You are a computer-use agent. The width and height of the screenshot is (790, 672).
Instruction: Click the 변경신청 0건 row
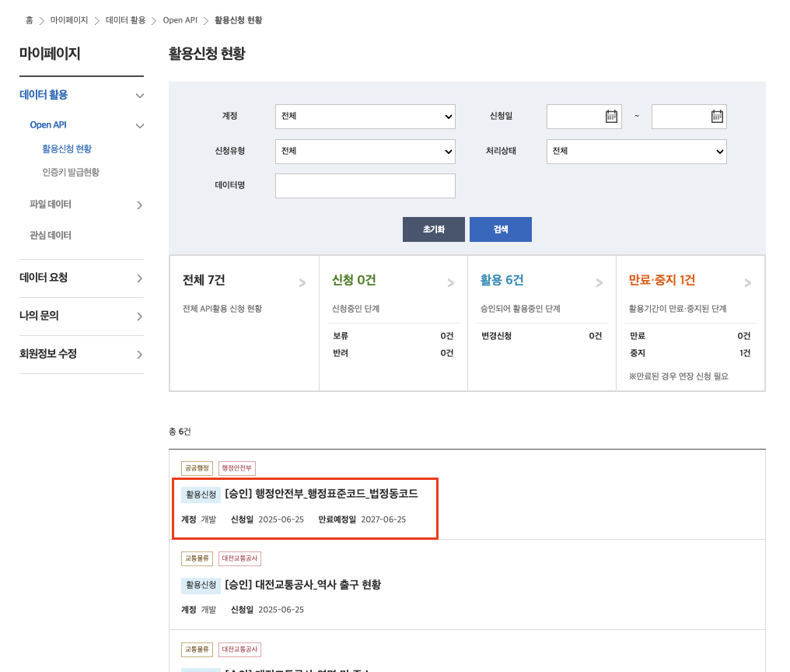[x=542, y=336]
